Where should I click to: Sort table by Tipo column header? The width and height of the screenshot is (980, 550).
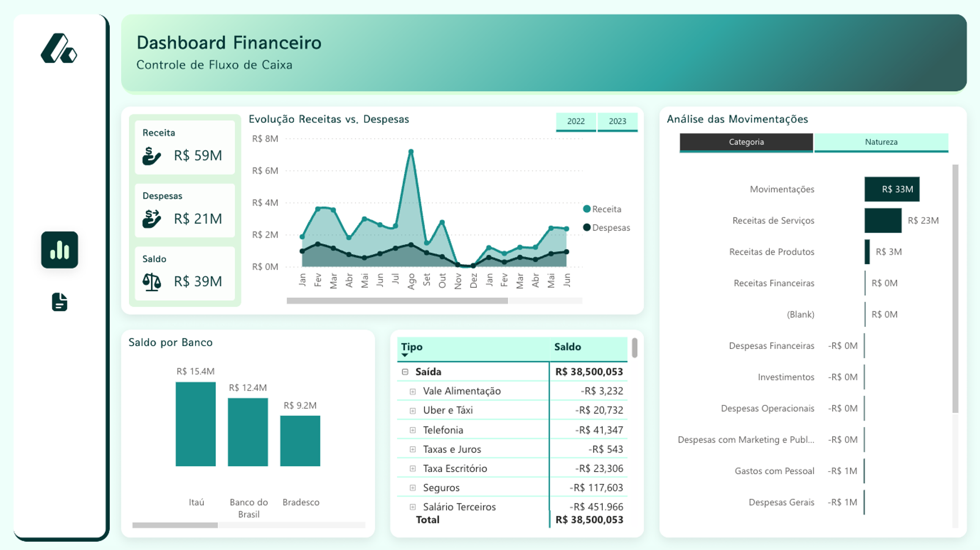click(412, 347)
